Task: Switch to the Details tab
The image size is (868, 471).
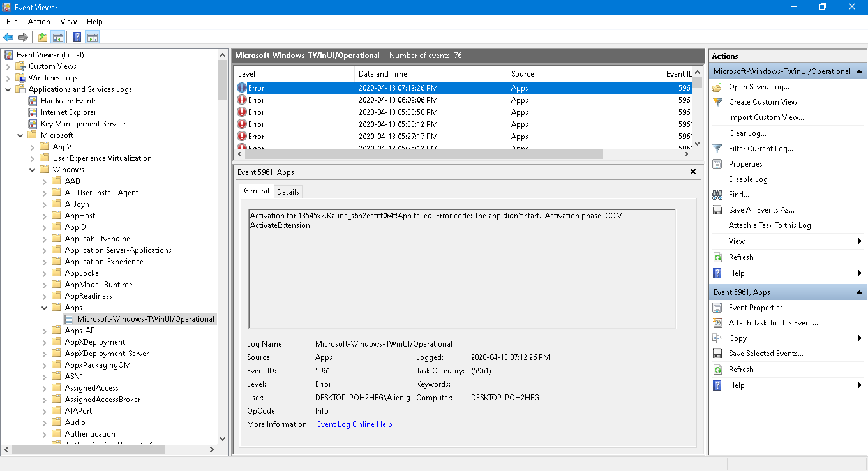Action: pos(288,192)
